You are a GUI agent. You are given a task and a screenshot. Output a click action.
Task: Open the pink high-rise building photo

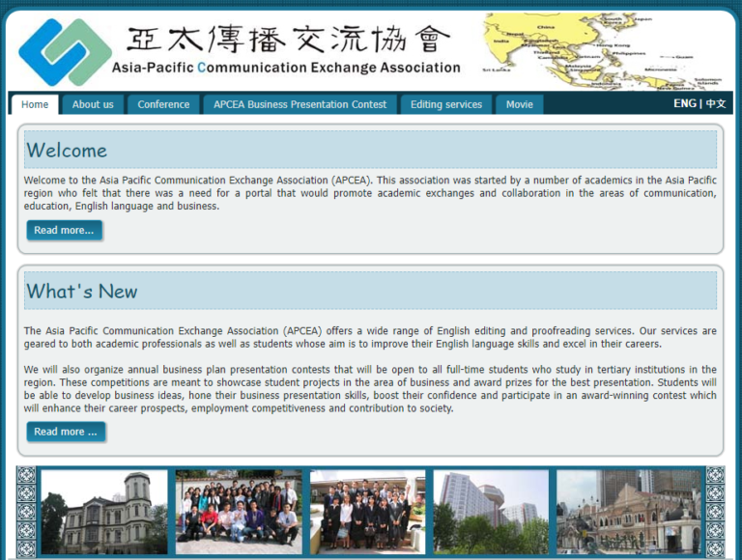tap(491, 512)
